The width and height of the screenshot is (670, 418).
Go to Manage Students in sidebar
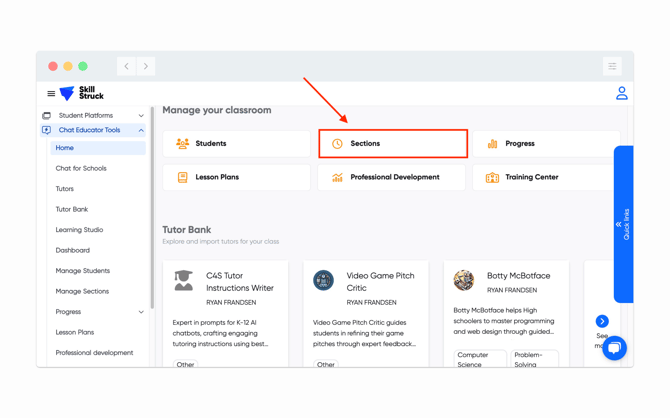coord(83,271)
